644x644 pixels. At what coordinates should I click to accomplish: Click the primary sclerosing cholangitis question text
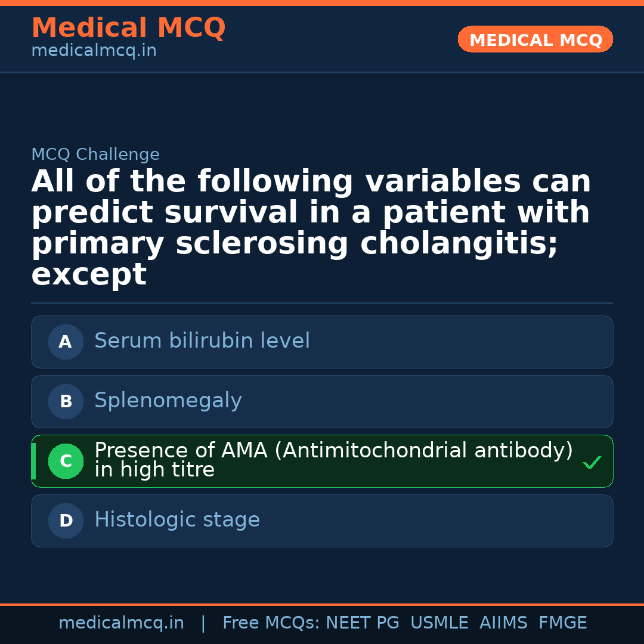pos(311,228)
